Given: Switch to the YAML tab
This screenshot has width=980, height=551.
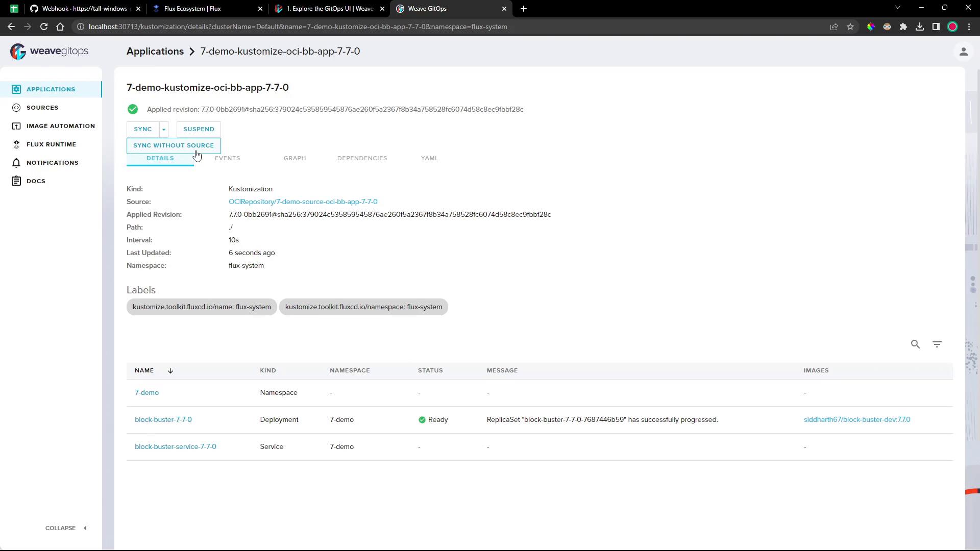Looking at the screenshot, I should coord(430,158).
